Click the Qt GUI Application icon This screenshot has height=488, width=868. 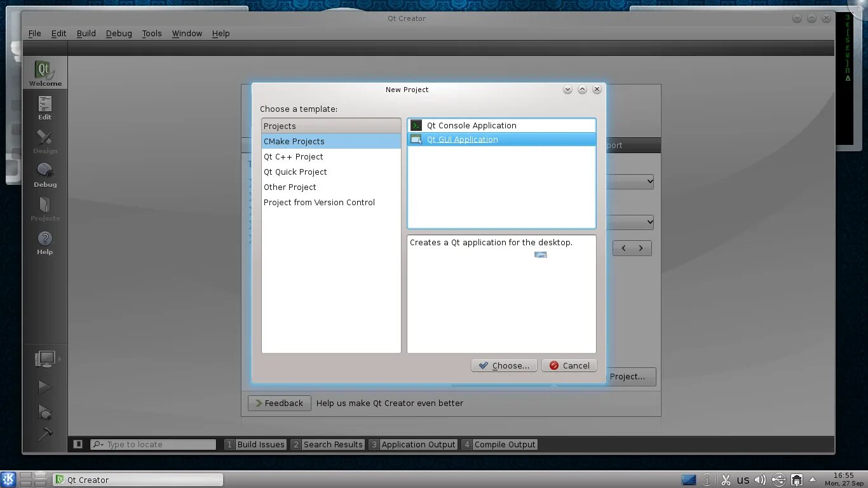(416, 139)
